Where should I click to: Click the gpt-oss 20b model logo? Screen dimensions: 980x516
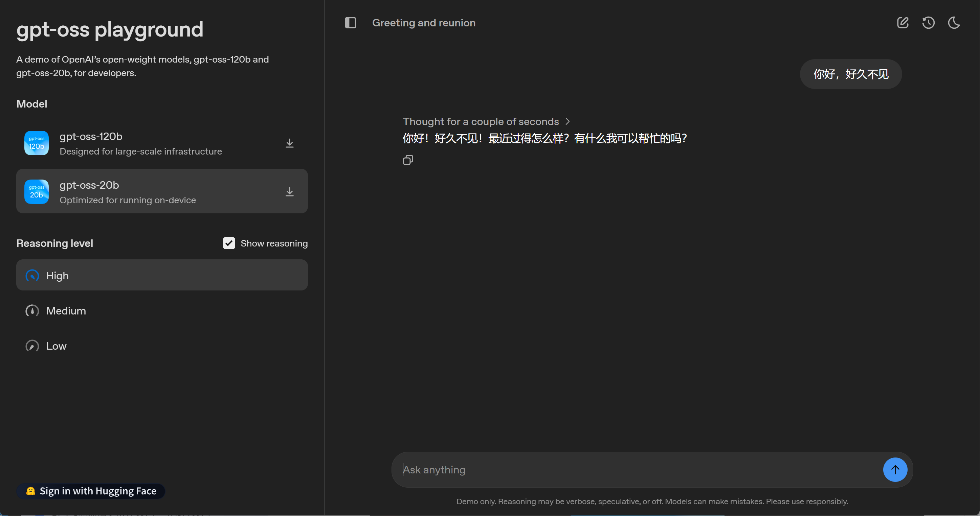tap(37, 192)
